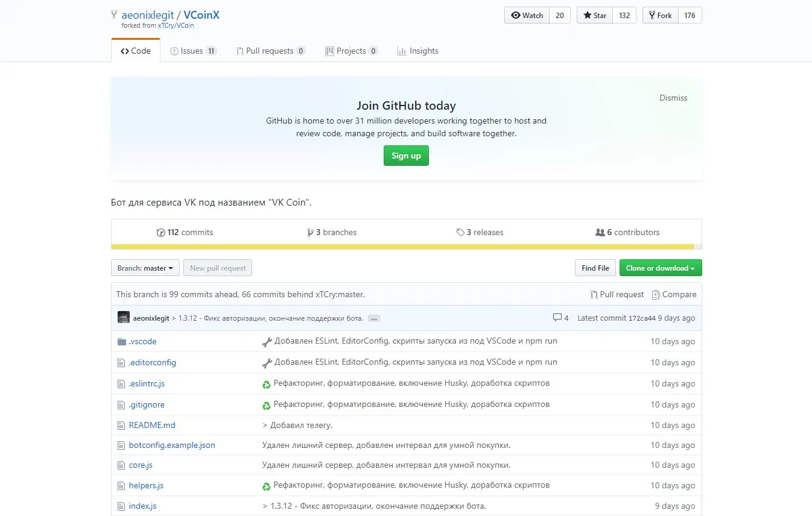Click the recycle emoji in the .eslintrc.js commit message
Screen dimensions: 812x516
pos(266,384)
